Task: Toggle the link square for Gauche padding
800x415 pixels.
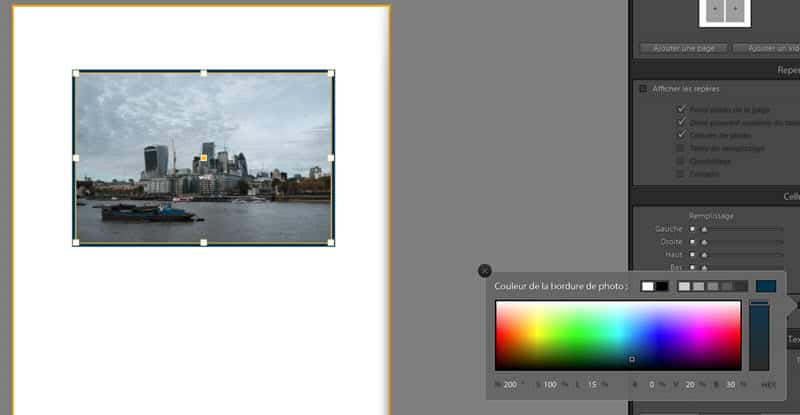Action: [692, 229]
